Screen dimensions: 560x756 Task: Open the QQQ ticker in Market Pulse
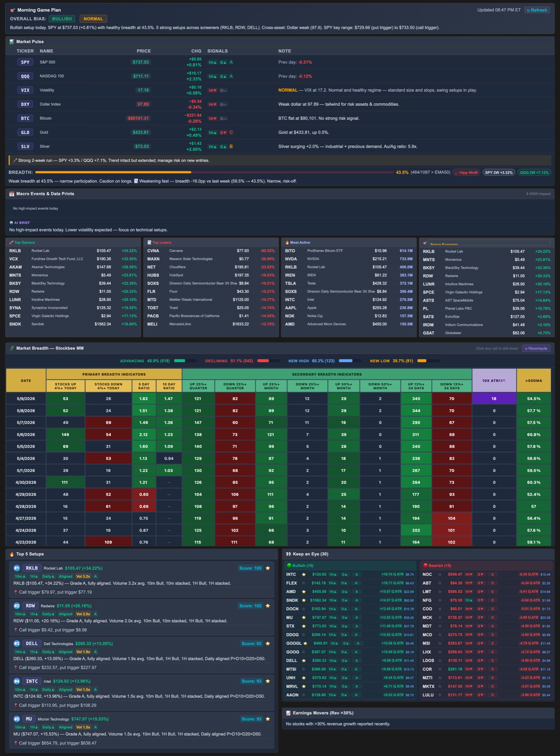[x=25, y=76]
